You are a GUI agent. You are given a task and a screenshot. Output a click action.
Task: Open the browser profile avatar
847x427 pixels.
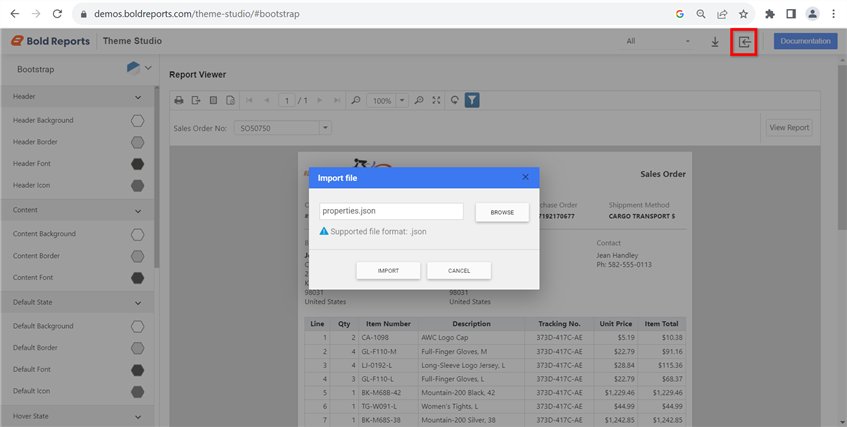pos(812,14)
